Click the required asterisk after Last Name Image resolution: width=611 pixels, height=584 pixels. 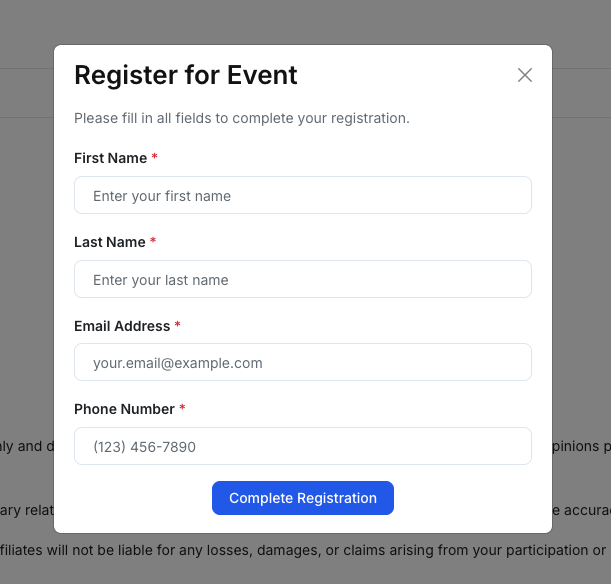[153, 242]
